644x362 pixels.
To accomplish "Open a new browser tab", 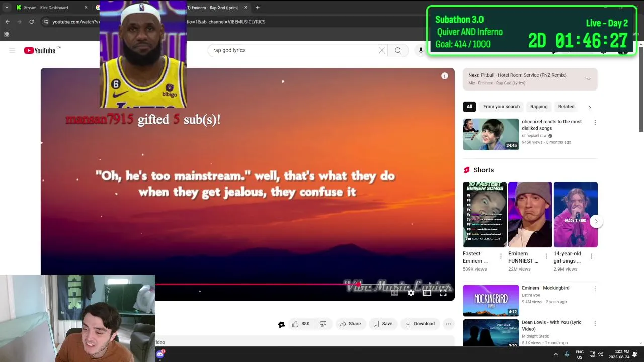I will [x=257, y=8].
